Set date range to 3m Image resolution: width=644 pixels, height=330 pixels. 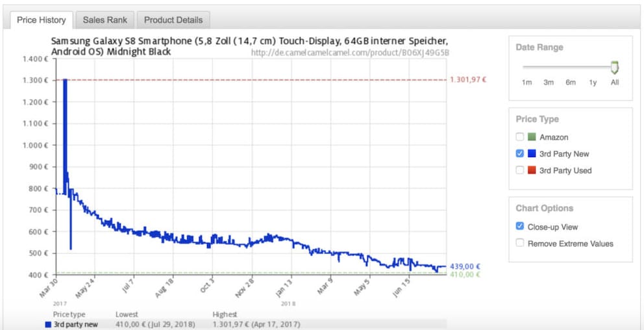(x=549, y=82)
